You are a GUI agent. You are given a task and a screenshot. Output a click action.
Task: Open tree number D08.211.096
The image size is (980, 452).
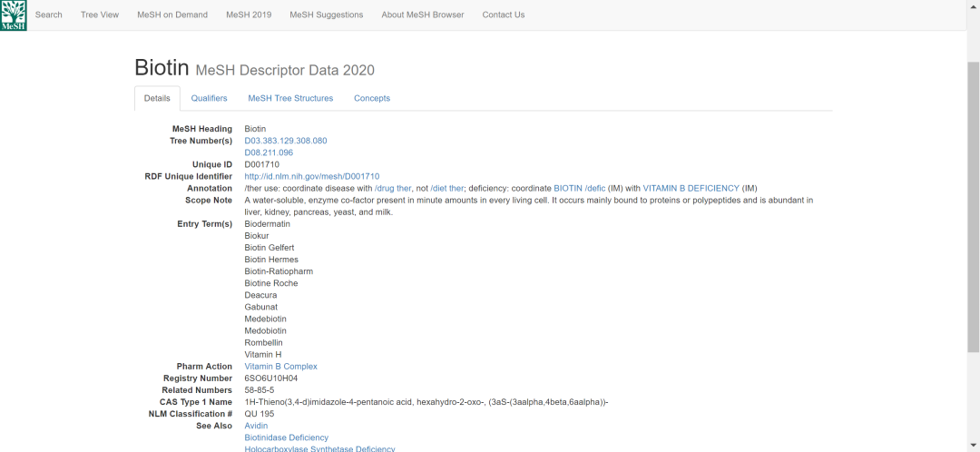(x=269, y=152)
